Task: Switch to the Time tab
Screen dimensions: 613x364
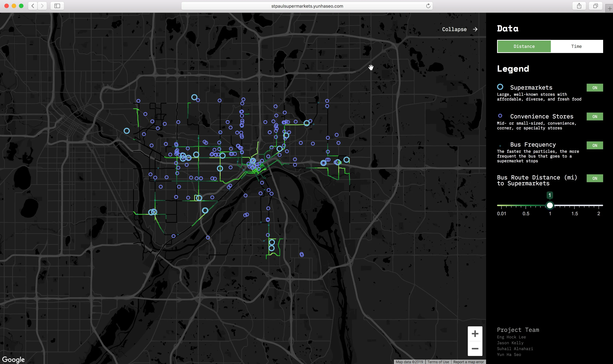Action: [x=576, y=46]
